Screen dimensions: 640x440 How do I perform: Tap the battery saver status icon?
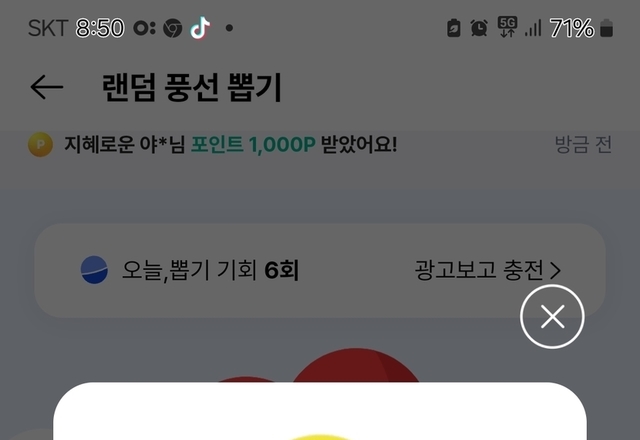[x=453, y=28]
